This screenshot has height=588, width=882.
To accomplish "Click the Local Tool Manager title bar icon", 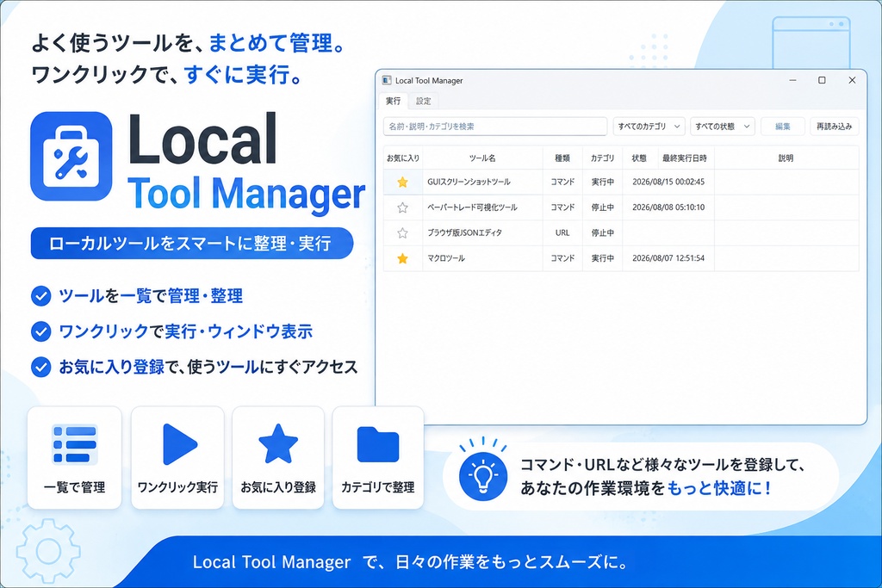I will click(387, 80).
